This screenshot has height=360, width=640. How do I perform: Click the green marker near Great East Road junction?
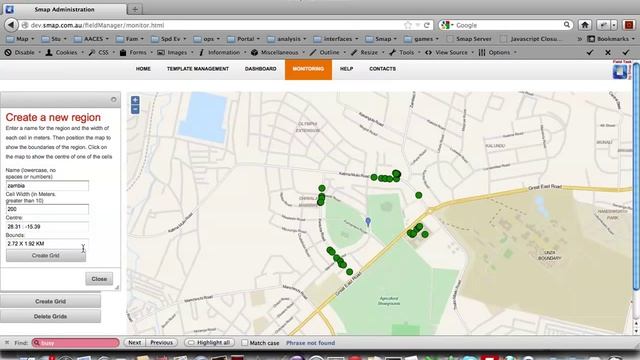click(418, 196)
